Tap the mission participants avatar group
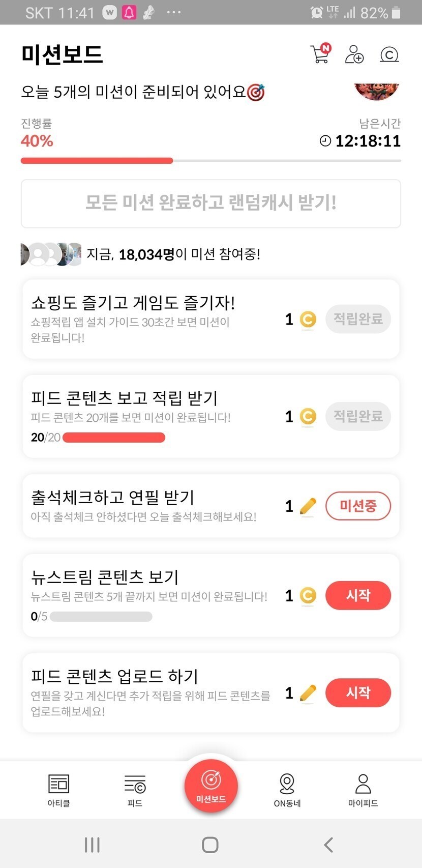The image size is (422, 868). pyautogui.click(x=51, y=254)
